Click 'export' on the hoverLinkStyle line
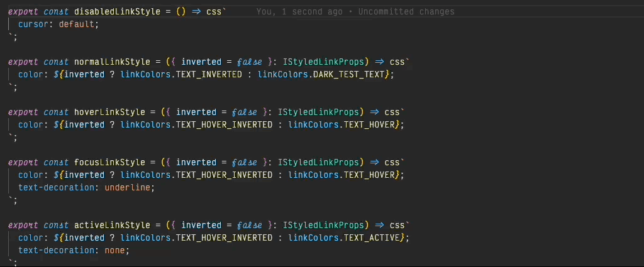This screenshot has height=267, width=644. (23, 112)
